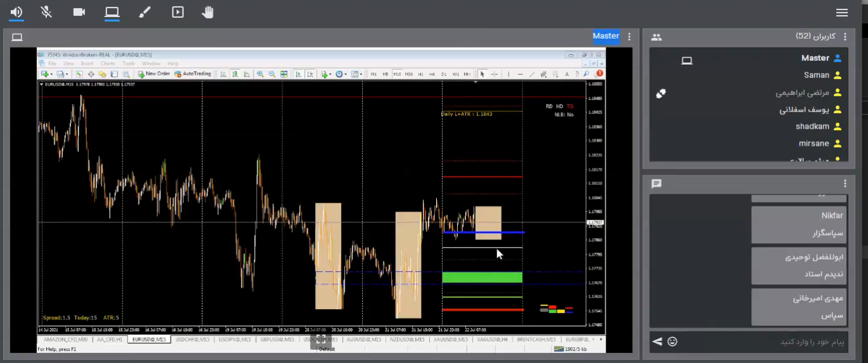Open the chat panel three-dot options

(x=845, y=184)
